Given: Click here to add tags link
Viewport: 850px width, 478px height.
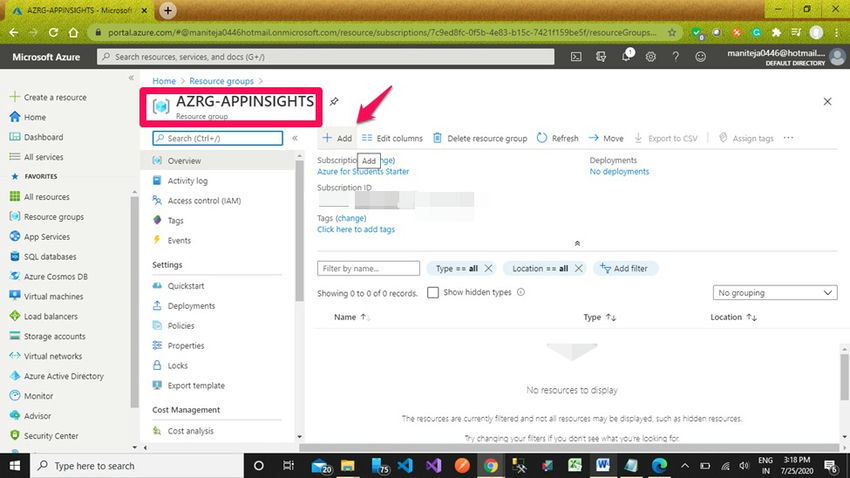Looking at the screenshot, I should 356,230.
